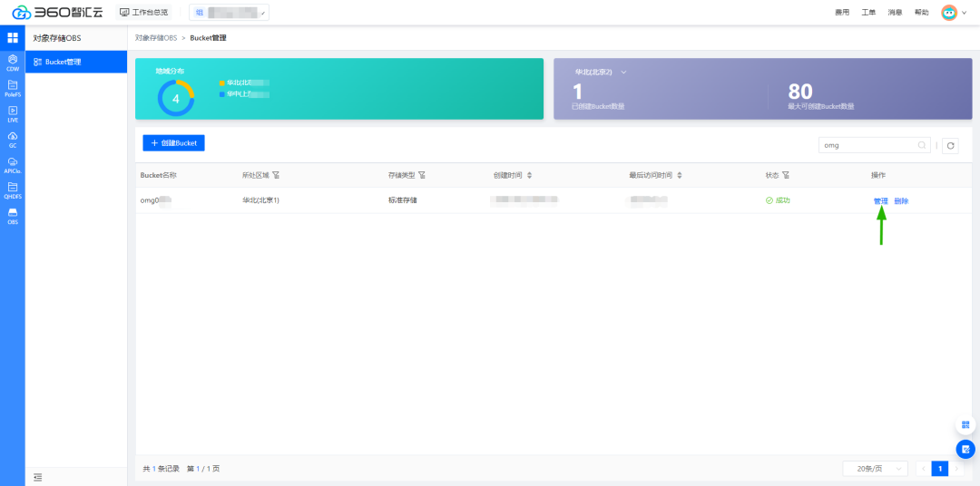Open 费用 in top menu
The width and height of the screenshot is (980, 486).
point(842,13)
